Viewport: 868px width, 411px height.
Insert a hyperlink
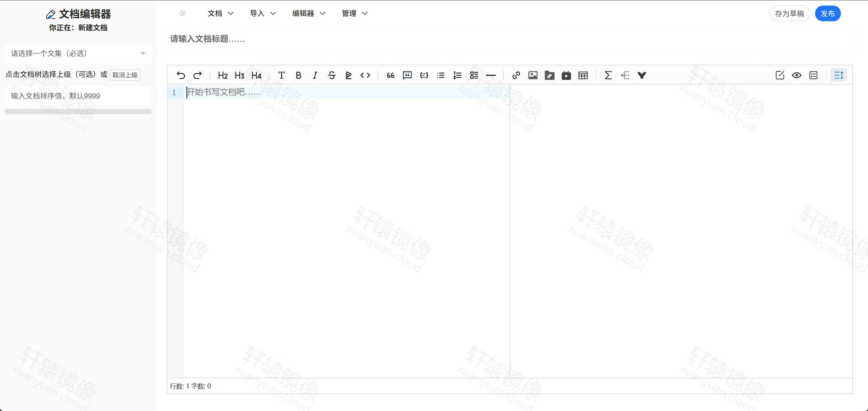516,75
